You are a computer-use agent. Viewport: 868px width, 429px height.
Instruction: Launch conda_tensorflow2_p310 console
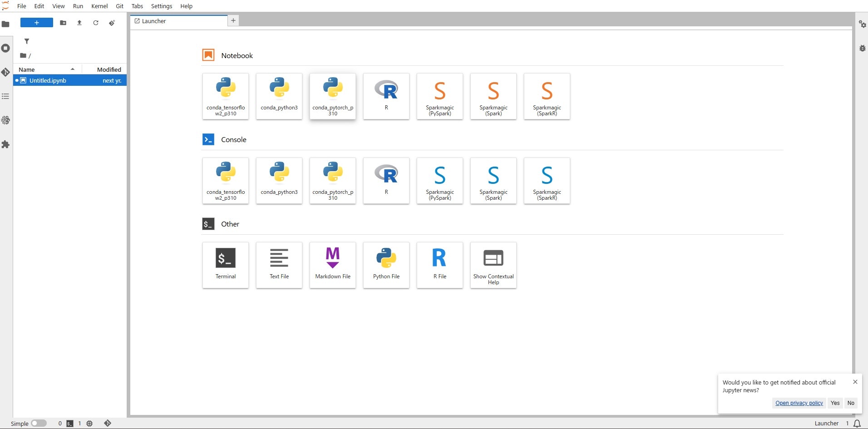pos(226,181)
